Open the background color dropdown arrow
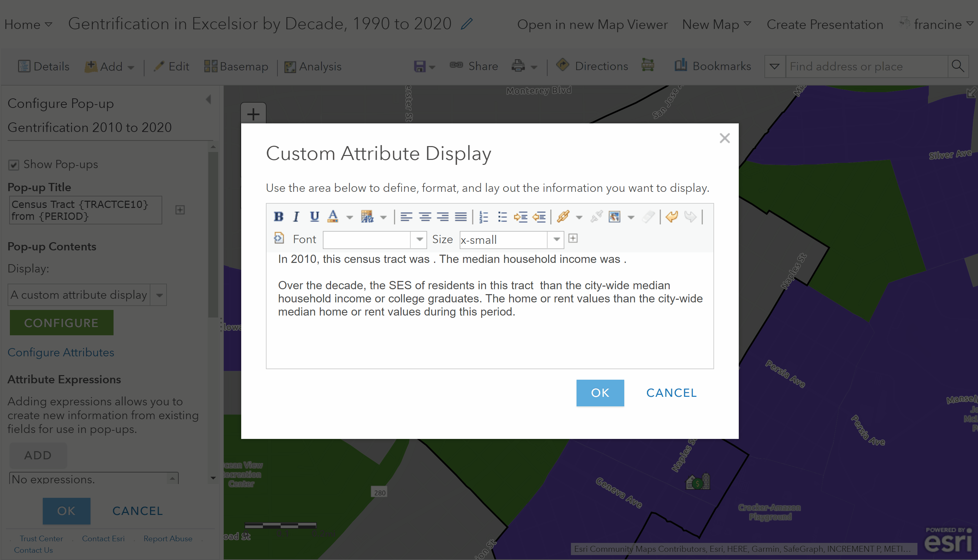978x560 pixels. [383, 217]
